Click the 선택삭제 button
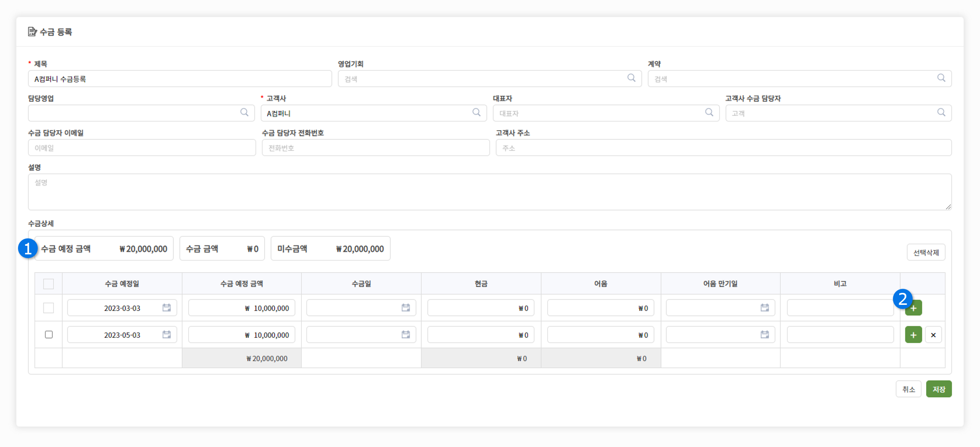980x447 pixels. [926, 252]
